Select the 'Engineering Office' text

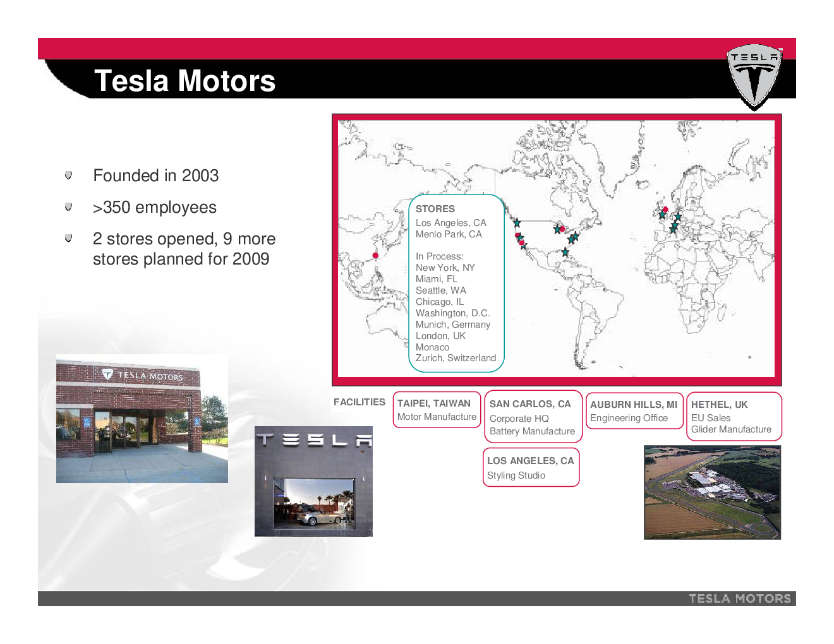pos(629,418)
